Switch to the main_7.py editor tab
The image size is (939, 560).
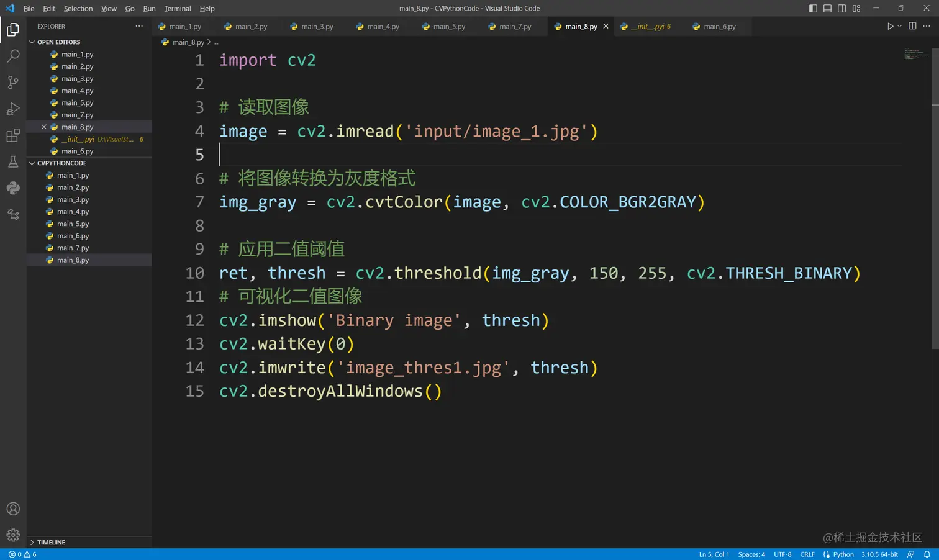(515, 27)
